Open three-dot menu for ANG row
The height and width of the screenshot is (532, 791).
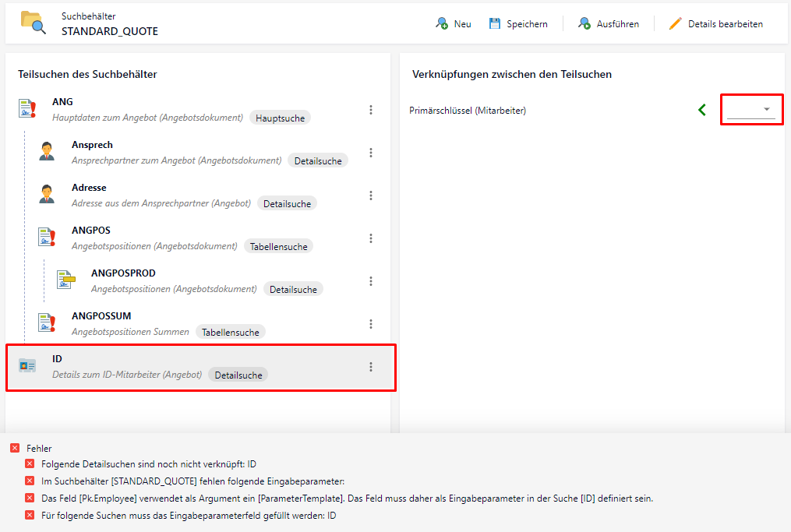(x=371, y=110)
